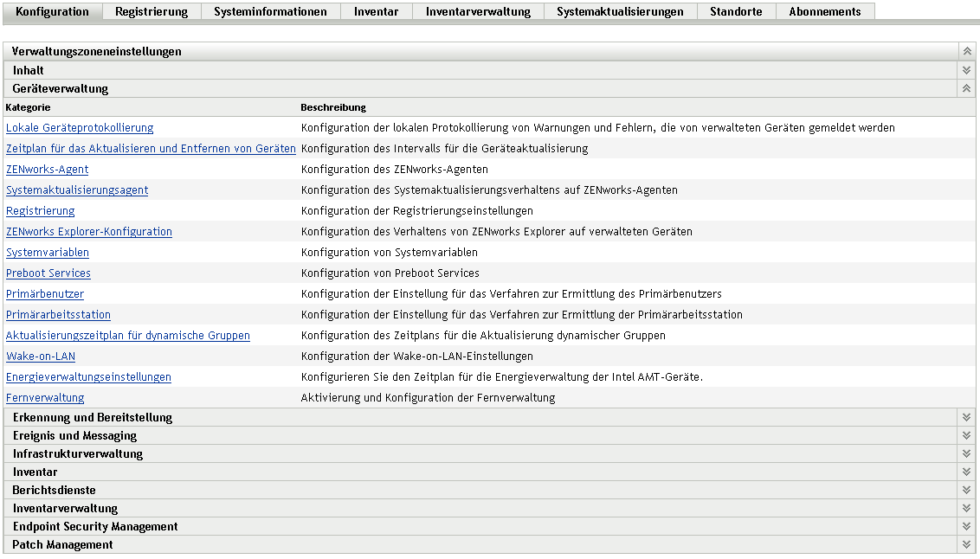Collapse the Geräteverwaltung section chevron

967,88
